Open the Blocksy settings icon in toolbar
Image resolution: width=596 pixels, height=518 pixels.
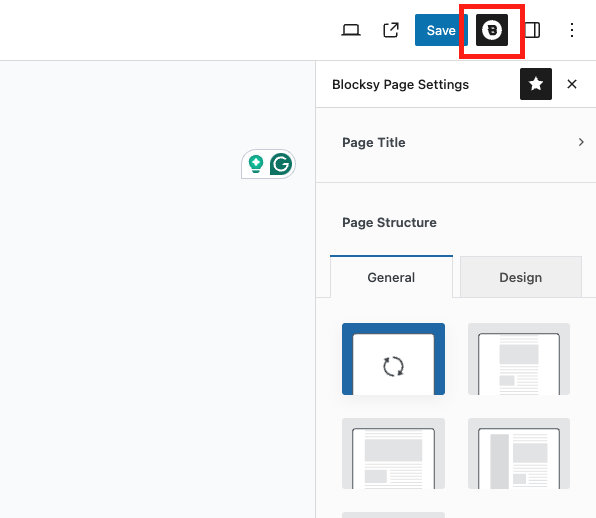tap(492, 30)
